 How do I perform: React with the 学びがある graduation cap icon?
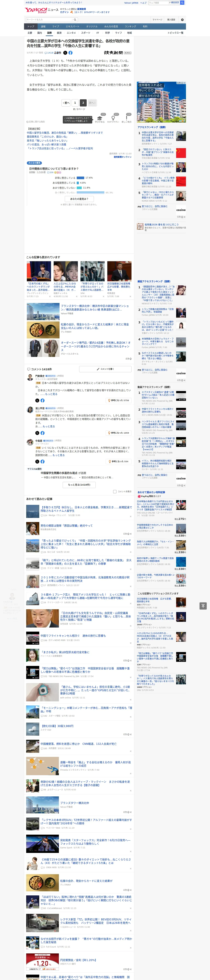(x=100, y=118)
